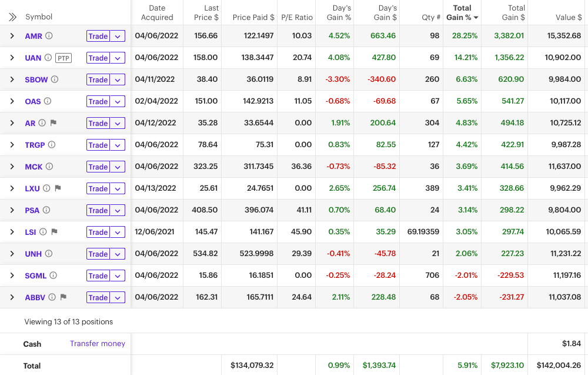The image size is (588, 375).
Task: Click the Trade button for UNH
Action: click(98, 254)
